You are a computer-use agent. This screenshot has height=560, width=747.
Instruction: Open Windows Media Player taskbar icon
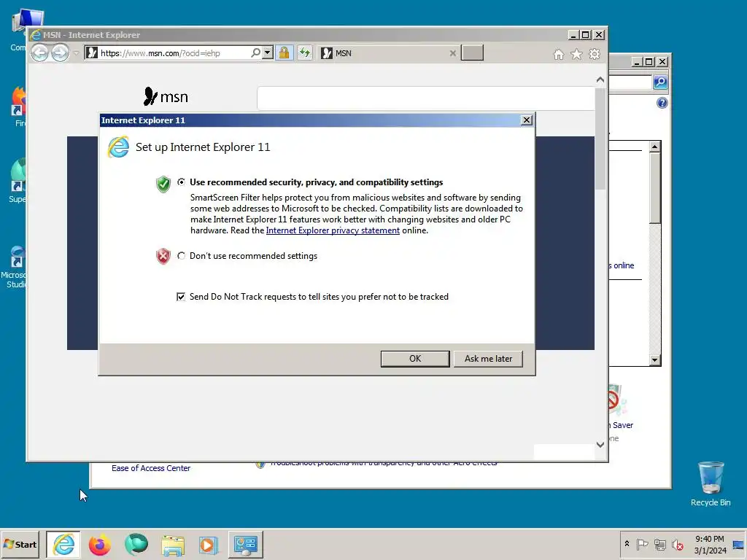click(x=208, y=545)
